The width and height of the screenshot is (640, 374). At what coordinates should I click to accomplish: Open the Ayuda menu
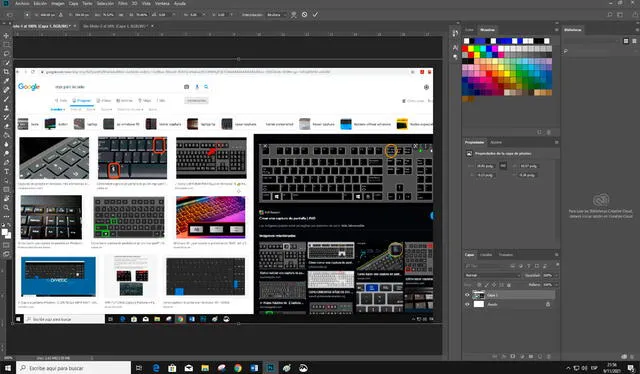click(180, 3)
